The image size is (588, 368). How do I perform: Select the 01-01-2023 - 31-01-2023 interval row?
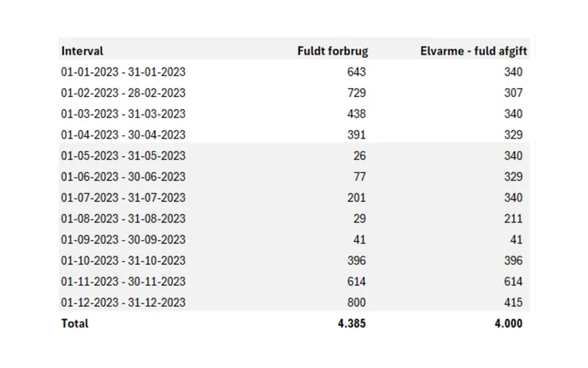tap(123, 72)
